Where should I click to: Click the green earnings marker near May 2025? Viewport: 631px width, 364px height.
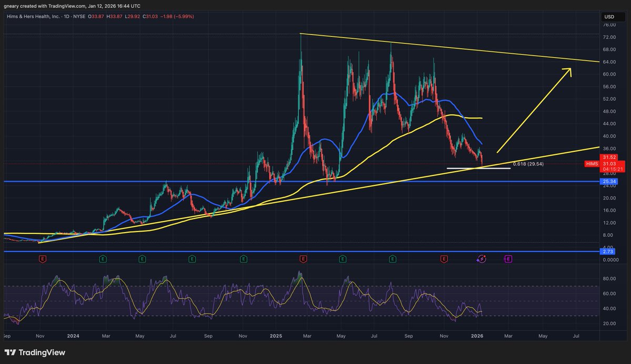click(342, 258)
